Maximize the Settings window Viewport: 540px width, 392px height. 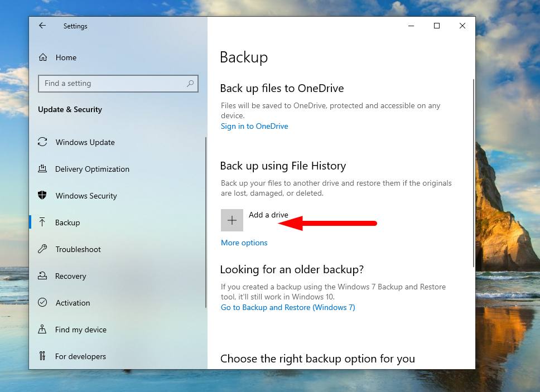437,26
